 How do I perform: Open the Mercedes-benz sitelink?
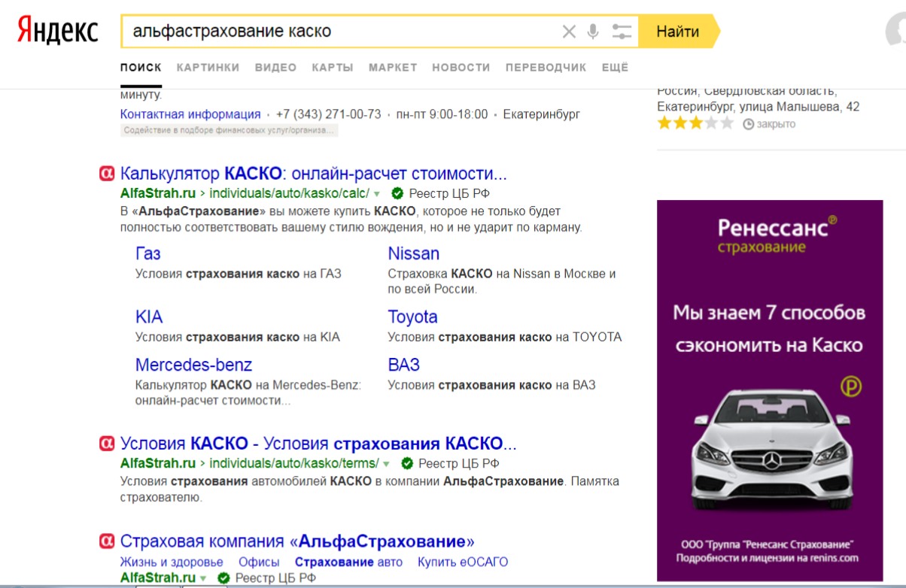[x=193, y=365]
